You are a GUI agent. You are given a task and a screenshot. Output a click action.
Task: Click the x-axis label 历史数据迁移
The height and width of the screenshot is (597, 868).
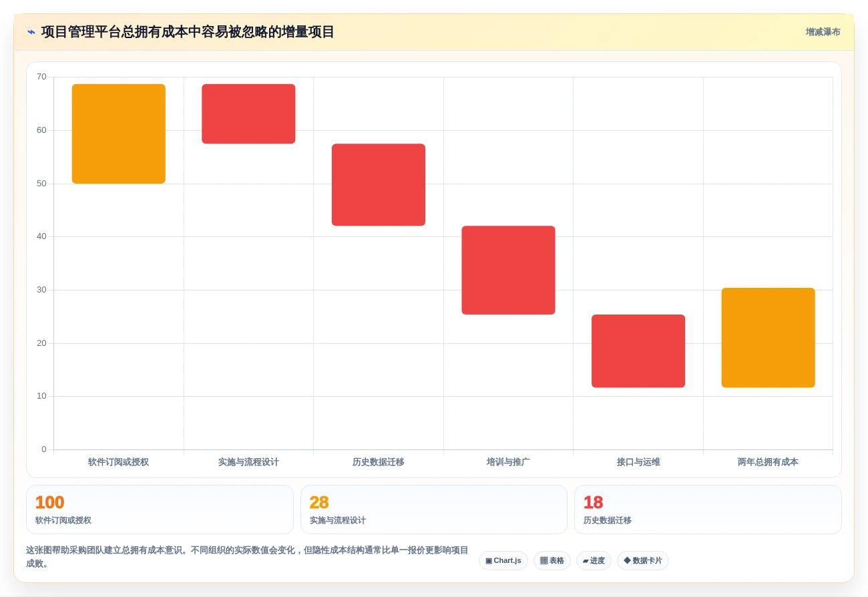coord(379,462)
